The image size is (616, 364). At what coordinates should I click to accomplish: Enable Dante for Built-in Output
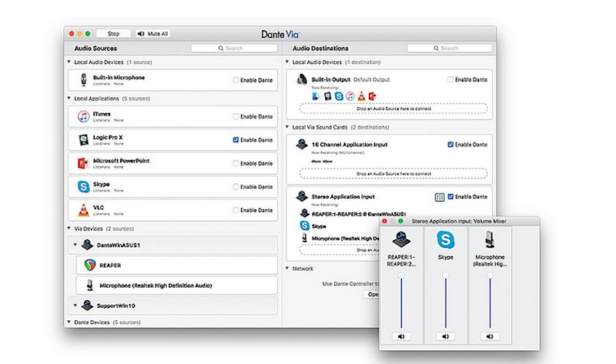450,79
